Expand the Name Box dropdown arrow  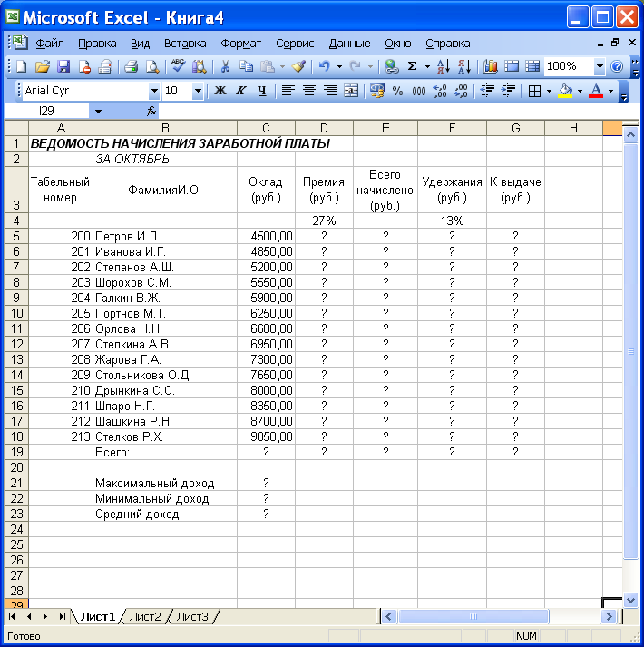point(98,111)
